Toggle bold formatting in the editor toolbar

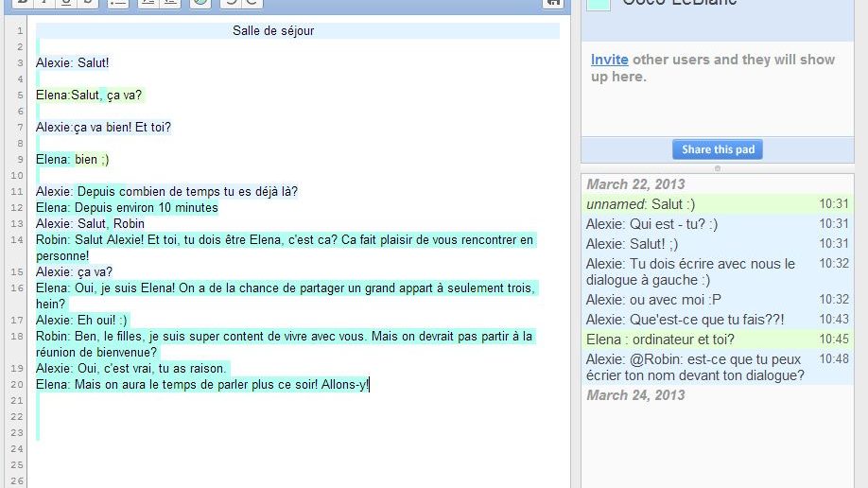pyautogui.click(x=22, y=3)
